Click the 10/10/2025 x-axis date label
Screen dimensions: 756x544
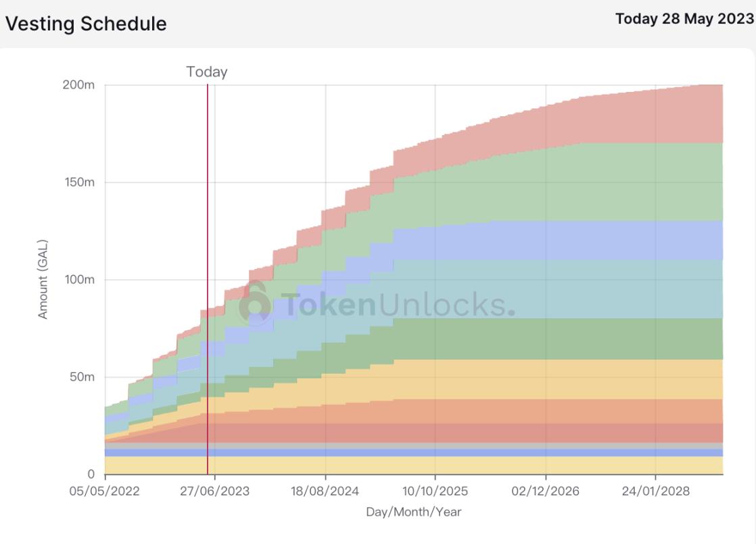click(x=435, y=491)
